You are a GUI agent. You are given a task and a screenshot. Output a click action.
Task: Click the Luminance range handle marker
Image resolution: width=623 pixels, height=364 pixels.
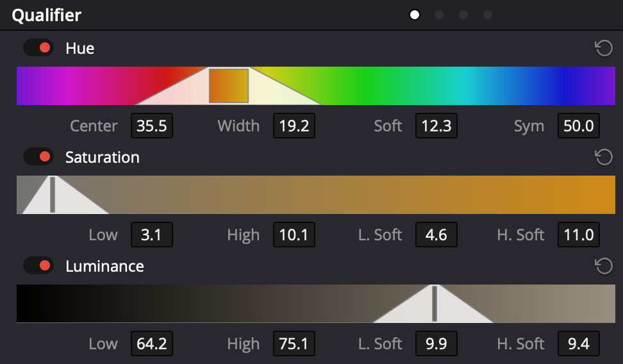click(435, 304)
